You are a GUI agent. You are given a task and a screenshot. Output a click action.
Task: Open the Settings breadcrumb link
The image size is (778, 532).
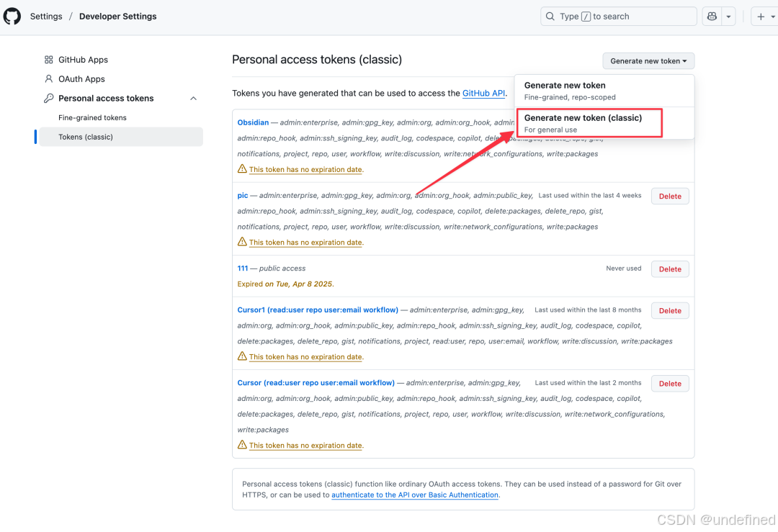46,17
